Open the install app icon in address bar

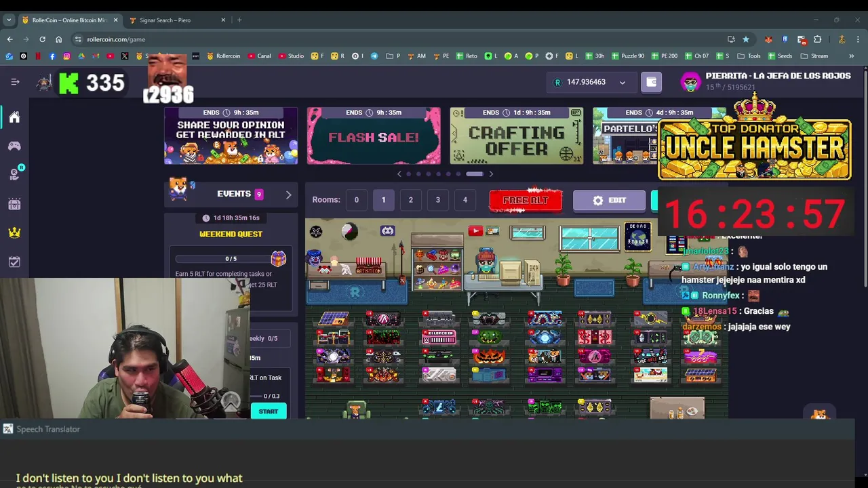[731, 39]
